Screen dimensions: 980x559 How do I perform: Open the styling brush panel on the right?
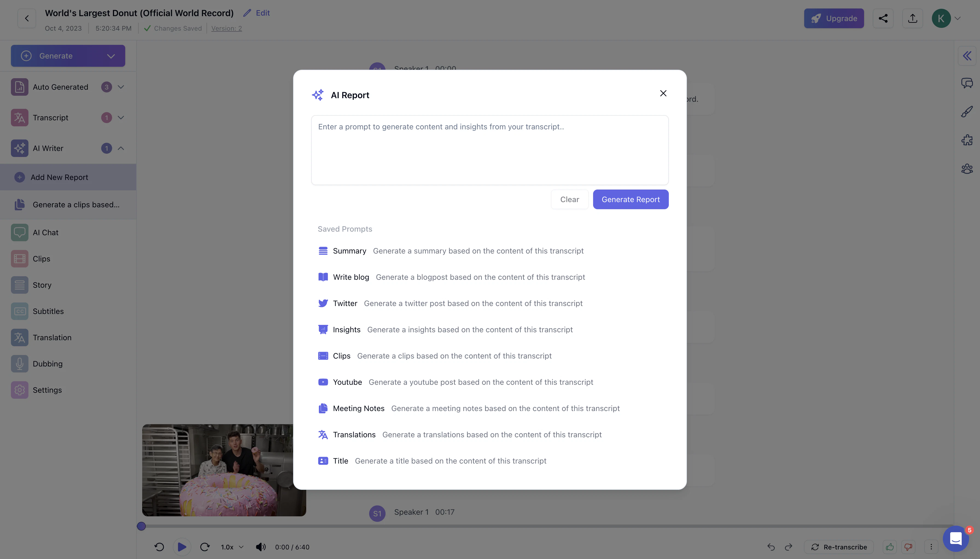(x=967, y=111)
